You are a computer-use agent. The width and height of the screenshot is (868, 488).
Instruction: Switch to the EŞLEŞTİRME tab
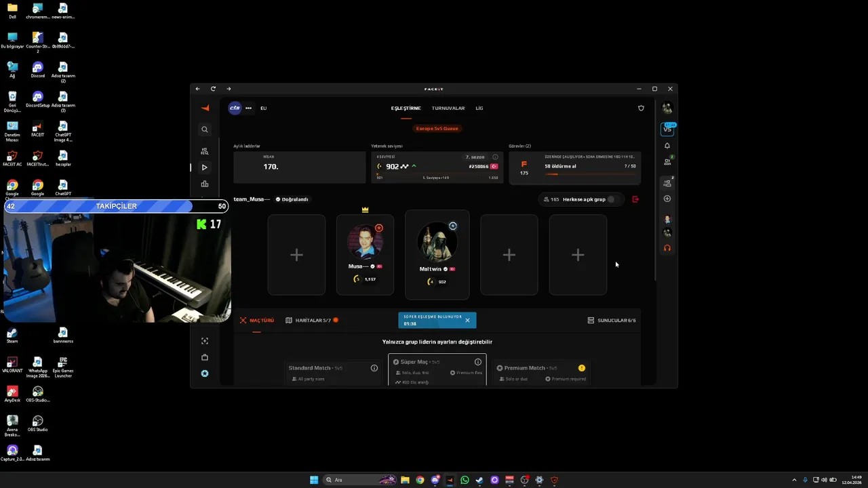click(406, 108)
